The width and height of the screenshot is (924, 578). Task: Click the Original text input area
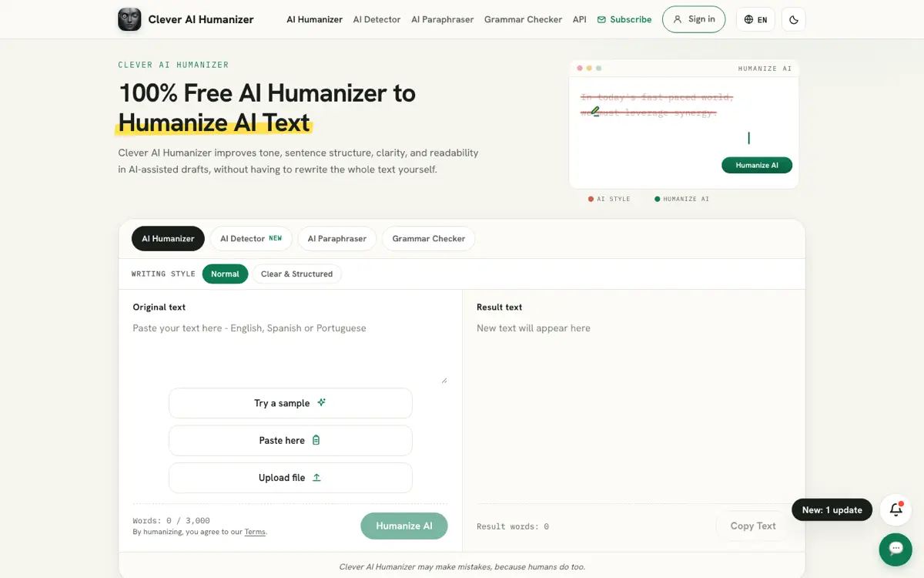coord(290,351)
